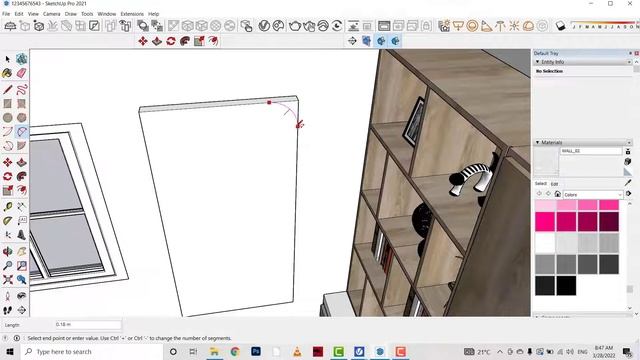Viewport: 640px width, 360px height.
Task: Select the Circle tool
Action: [x=7, y=118]
